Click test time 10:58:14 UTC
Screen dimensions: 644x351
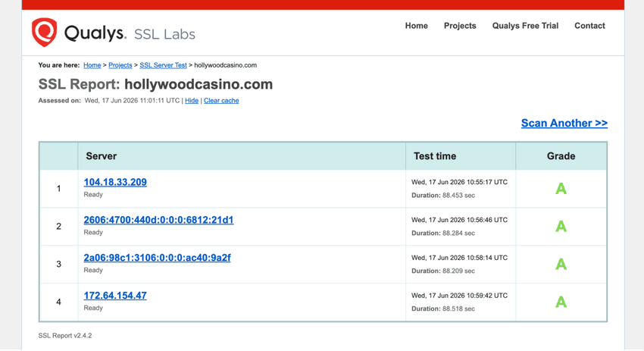pyautogui.click(x=460, y=258)
